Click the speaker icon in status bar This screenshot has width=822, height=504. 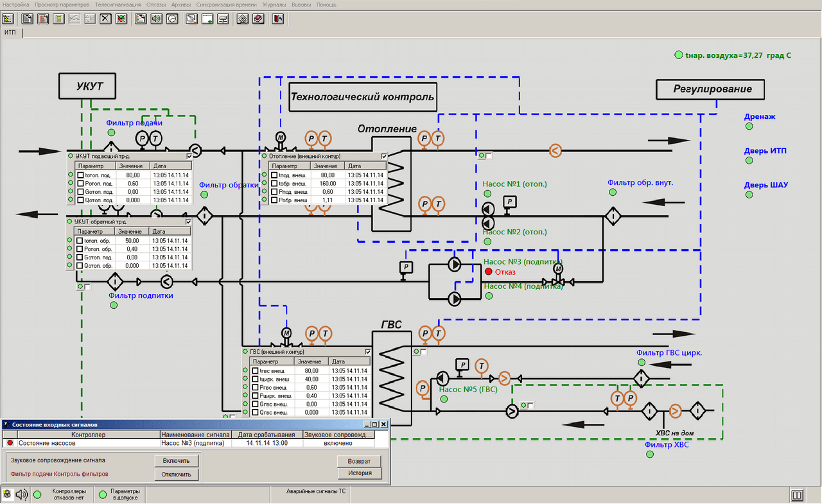22,494
